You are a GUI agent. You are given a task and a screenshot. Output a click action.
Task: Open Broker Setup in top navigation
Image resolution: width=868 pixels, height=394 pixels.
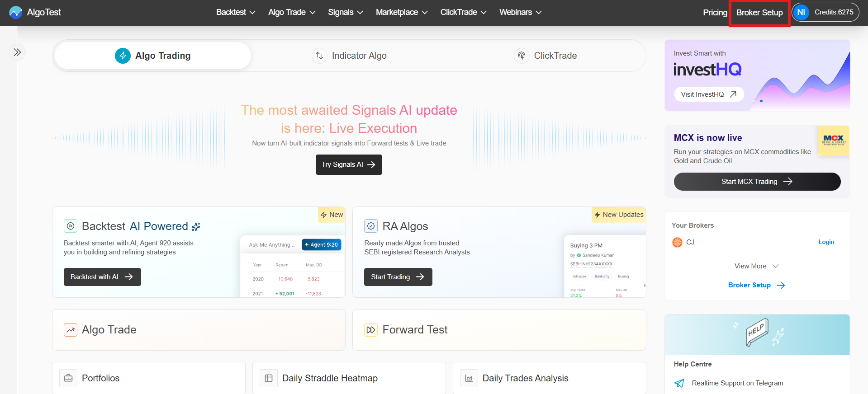759,13
